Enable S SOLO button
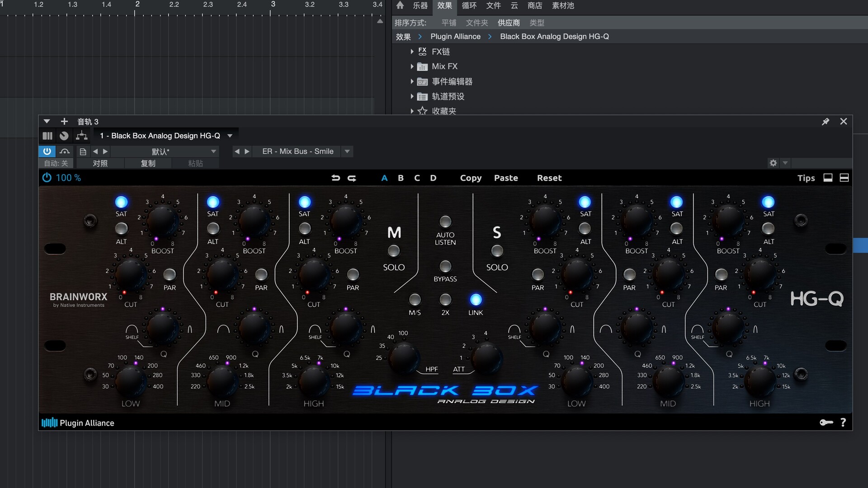This screenshot has height=488, width=868. coord(497,251)
